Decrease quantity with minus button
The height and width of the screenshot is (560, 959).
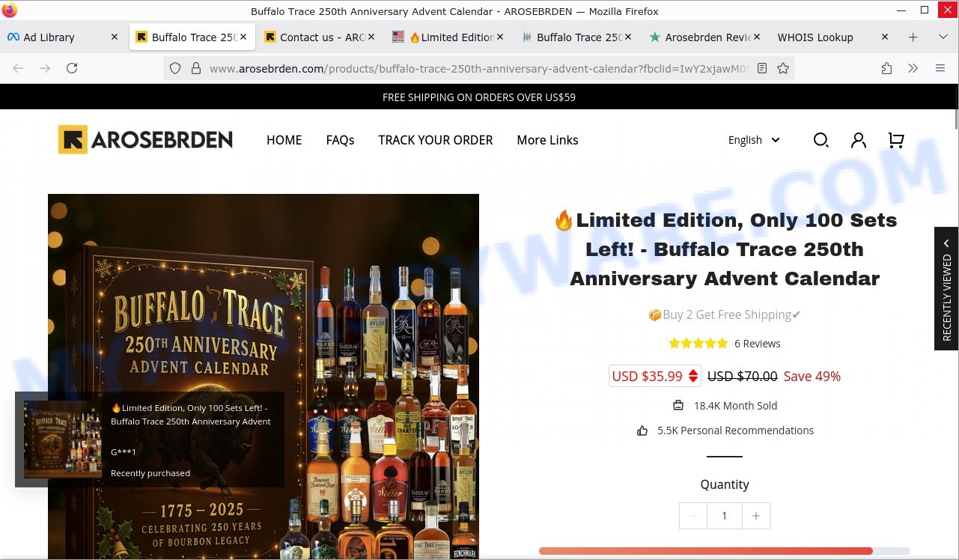pos(693,516)
